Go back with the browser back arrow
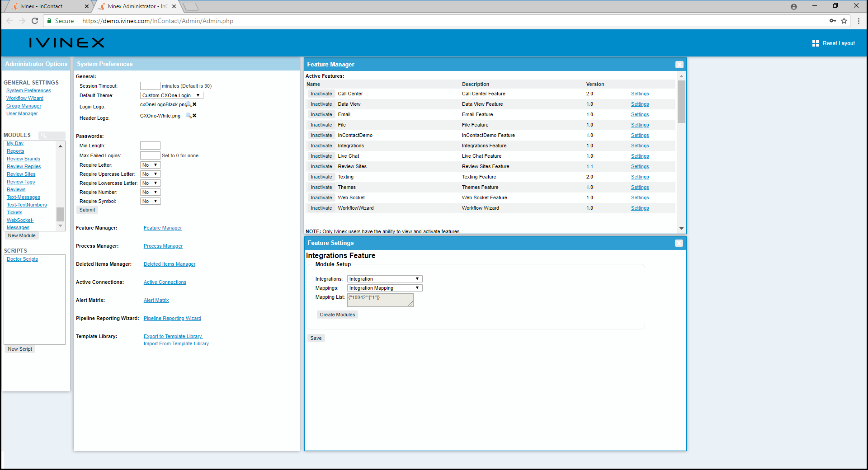This screenshot has width=868, height=470. coord(9,21)
